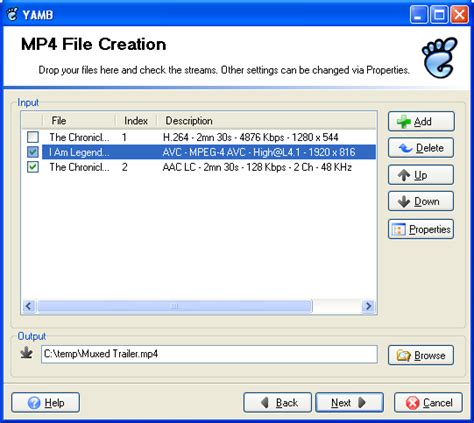The height and width of the screenshot is (423, 474).
Task: Uncheck the AAC LC audio stream checkbox
Action: 33,167
